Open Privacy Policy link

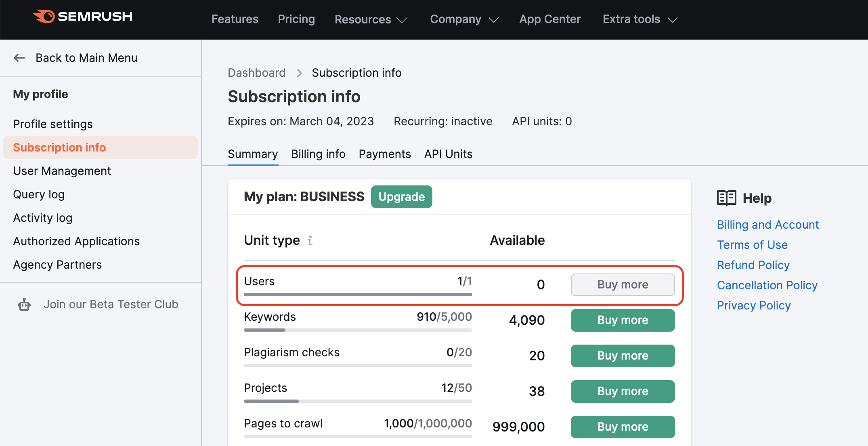pos(754,305)
